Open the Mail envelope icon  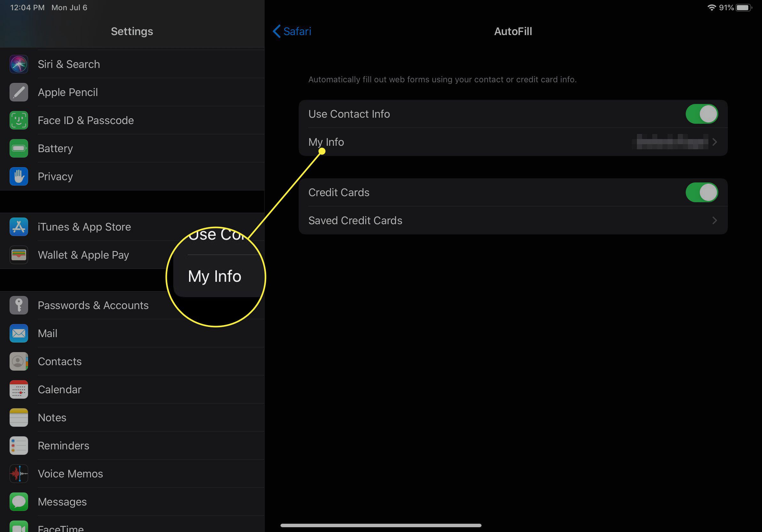tap(19, 333)
